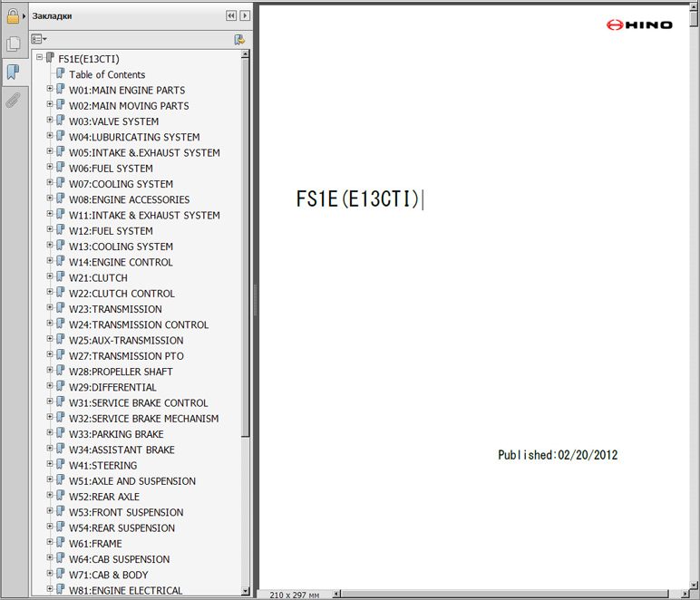Go to W23:TRANSMISSION bookmark
The height and width of the screenshot is (600, 700).
coord(115,309)
